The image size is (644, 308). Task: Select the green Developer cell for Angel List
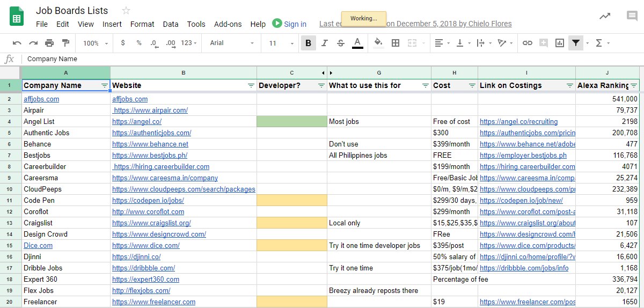292,122
